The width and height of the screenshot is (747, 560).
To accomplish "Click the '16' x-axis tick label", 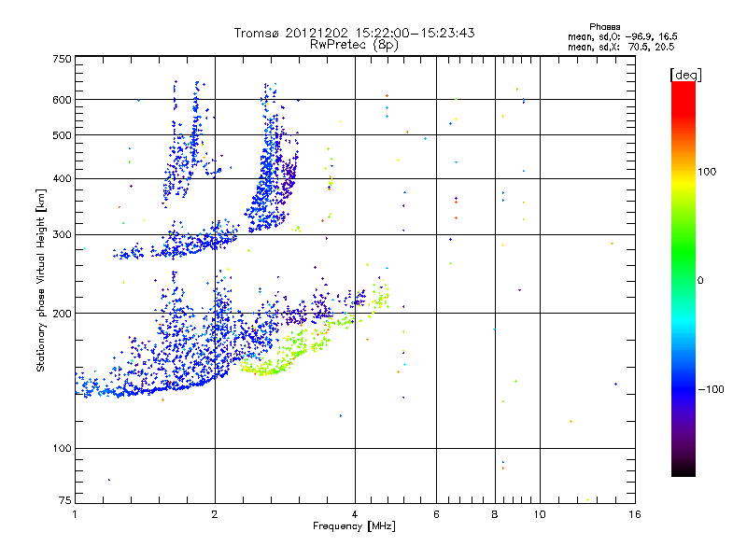I will click(x=635, y=514).
